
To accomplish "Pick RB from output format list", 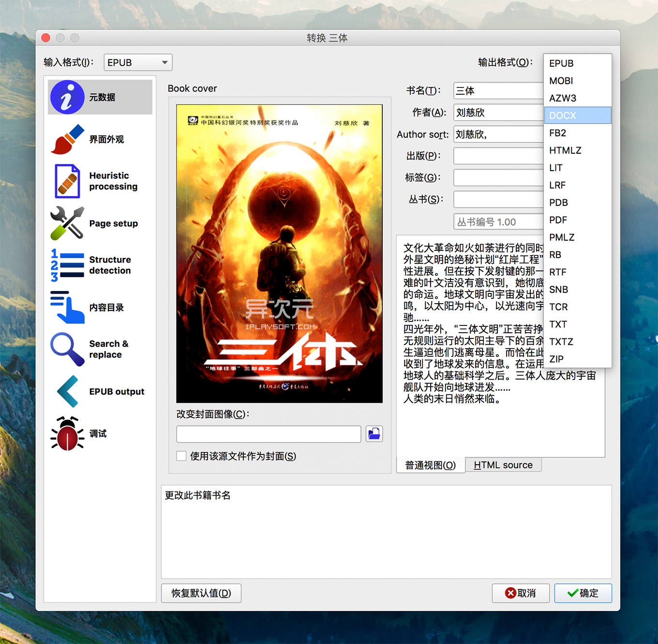I will point(578,255).
